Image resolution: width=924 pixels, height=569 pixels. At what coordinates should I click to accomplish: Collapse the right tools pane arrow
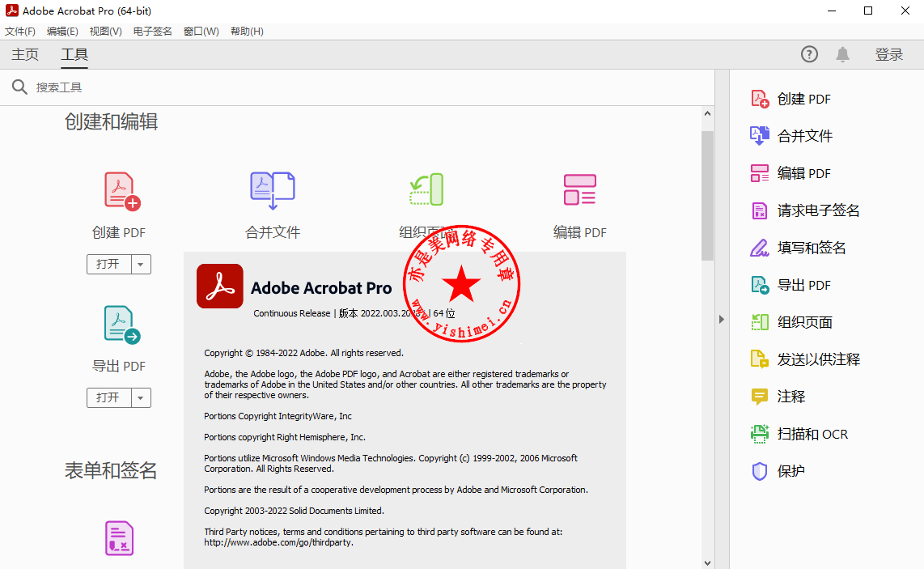(x=721, y=320)
